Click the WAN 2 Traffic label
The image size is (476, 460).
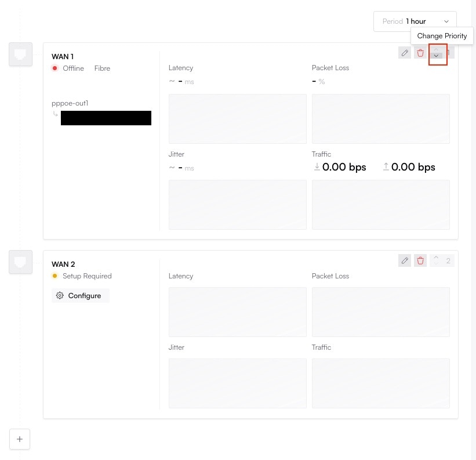321,347
